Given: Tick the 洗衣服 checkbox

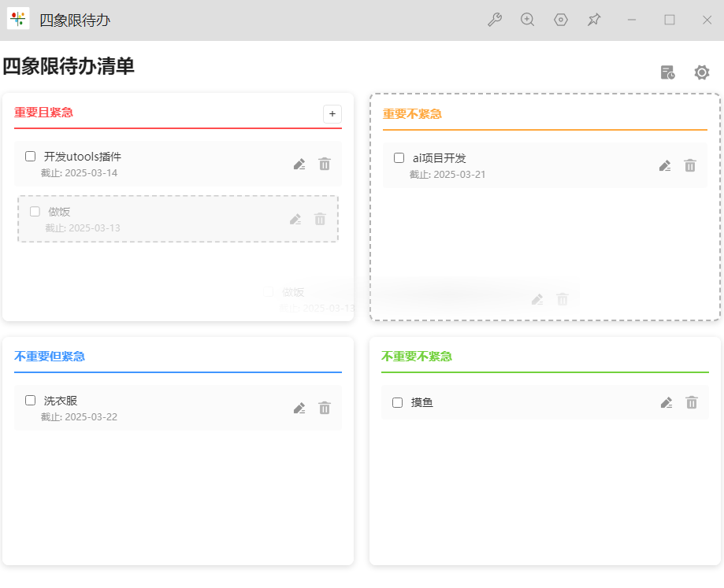Looking at the screenshot, I should 31,401.
